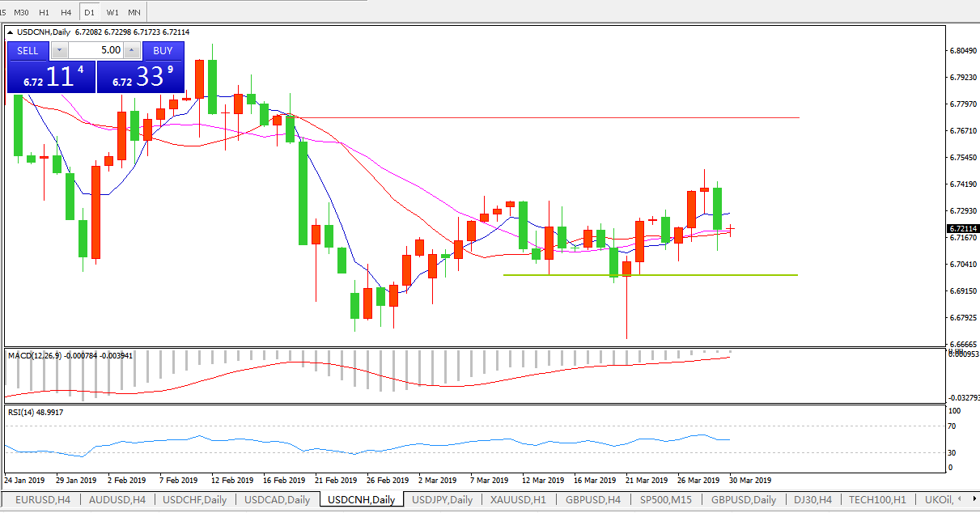Click the volume decrease arrow
The height and width of the screenshot is (513, 980).
tap(59, 50)
